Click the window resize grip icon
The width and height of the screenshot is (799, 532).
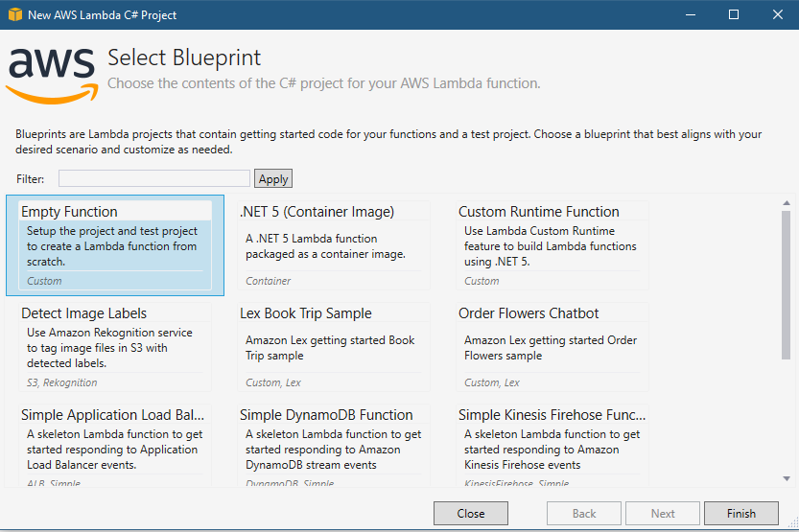click(x=793, y=521)
